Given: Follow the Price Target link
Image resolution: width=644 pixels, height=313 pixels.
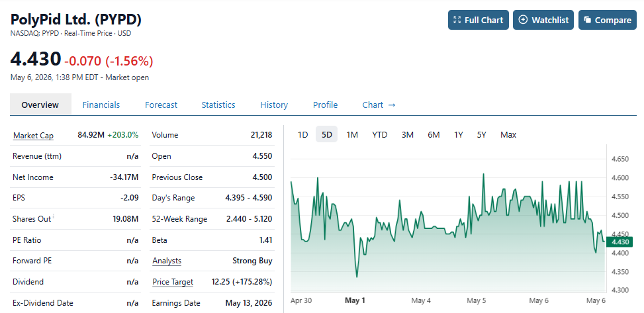Looking at the screenshot, I should pos(173,282).
